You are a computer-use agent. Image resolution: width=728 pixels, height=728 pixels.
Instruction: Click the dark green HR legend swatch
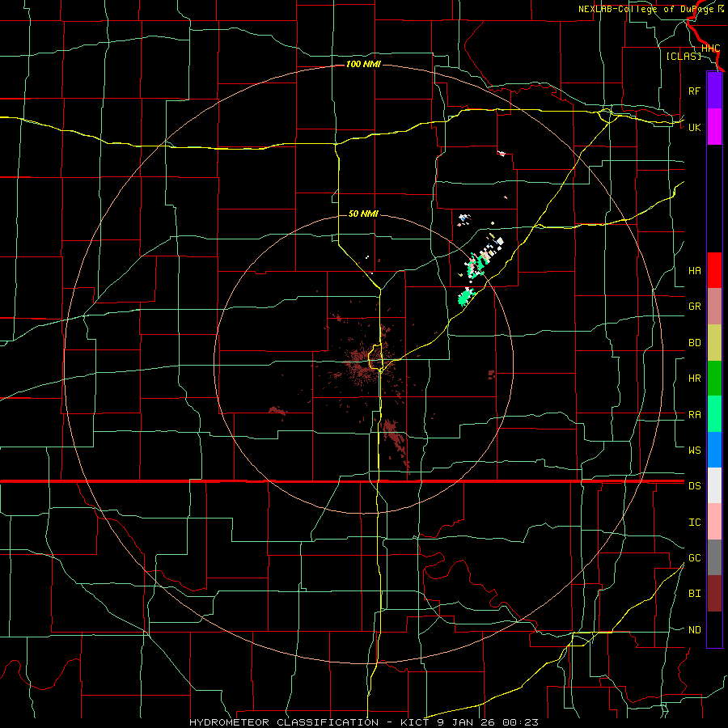coord(714,378)
